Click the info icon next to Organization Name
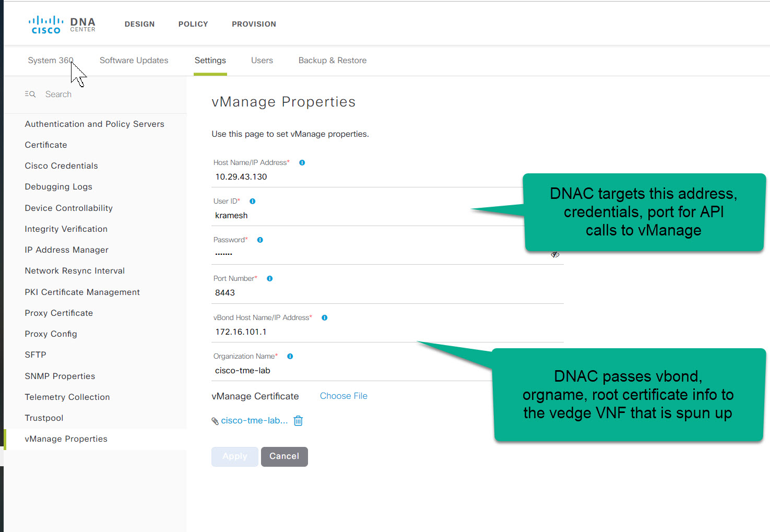Viewport: 770px width, 532px height. point(290,356)
